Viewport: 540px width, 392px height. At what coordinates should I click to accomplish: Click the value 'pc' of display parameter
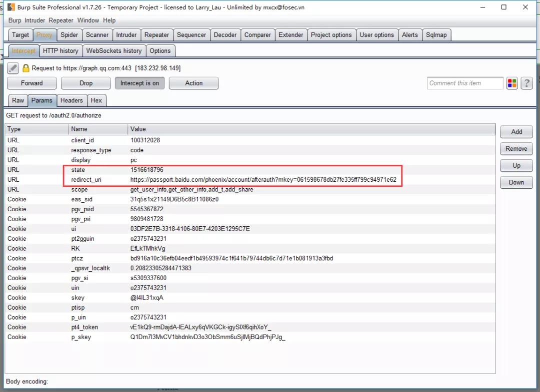pos(133,160)
